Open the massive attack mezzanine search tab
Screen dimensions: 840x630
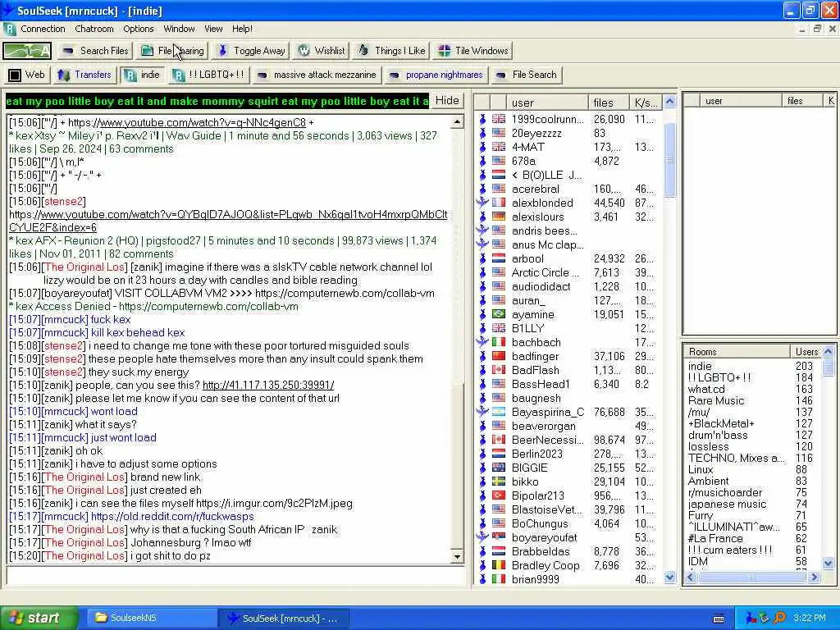click(317, 75)
